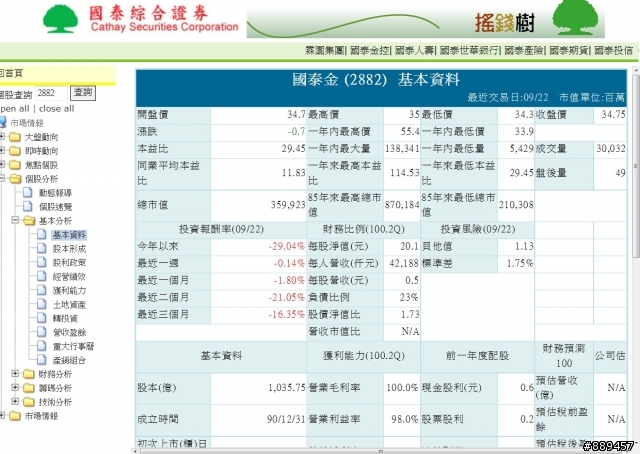The width and height of the screenshot is (640, 454).
Task: Expand the 焦點個股 tree node
Action: click(2, 165)
